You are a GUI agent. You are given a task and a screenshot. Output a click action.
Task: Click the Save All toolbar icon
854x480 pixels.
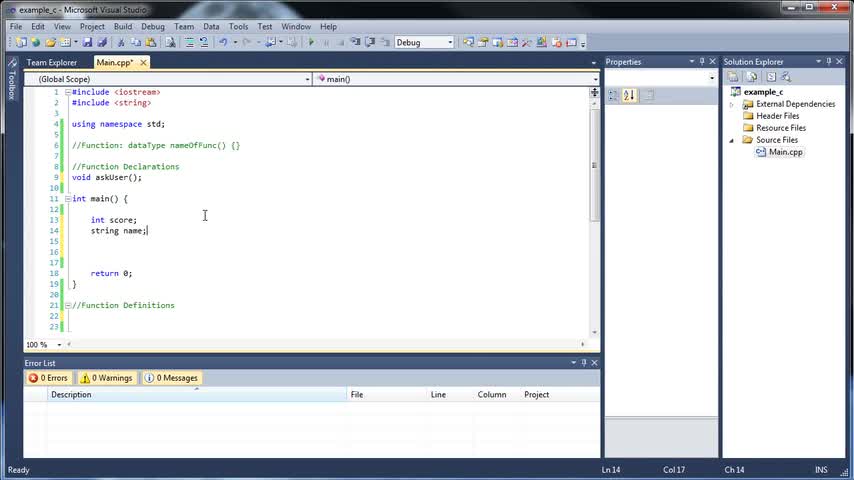[x=102, y=42]
